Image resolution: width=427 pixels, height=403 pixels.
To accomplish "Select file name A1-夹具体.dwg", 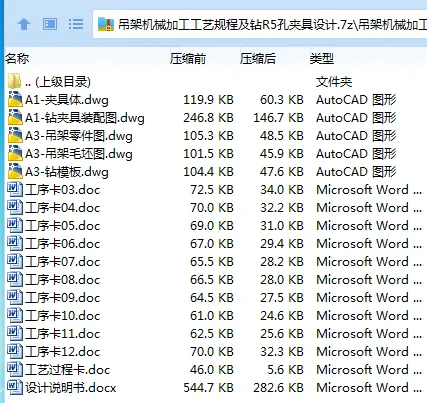I will [67, 100].
